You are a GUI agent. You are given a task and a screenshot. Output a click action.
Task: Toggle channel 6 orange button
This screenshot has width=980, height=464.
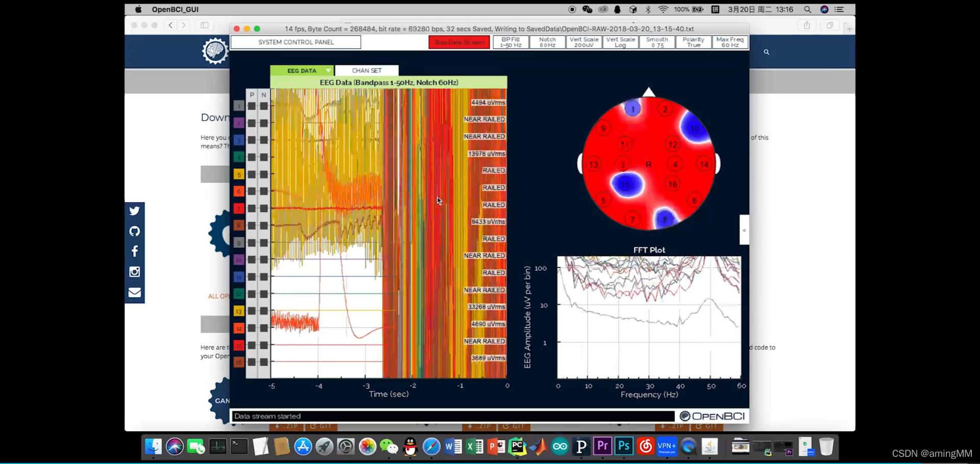tap(239, 191)
